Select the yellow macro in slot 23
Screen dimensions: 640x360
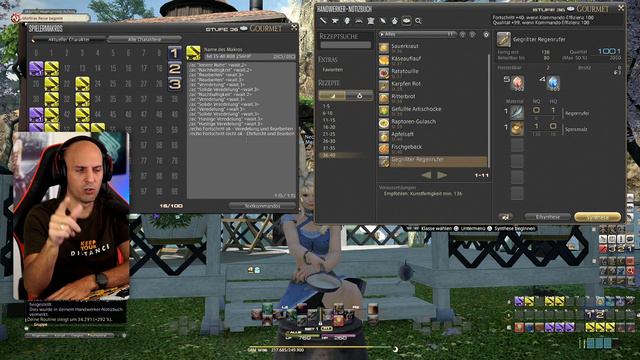[x=82, y=84]
